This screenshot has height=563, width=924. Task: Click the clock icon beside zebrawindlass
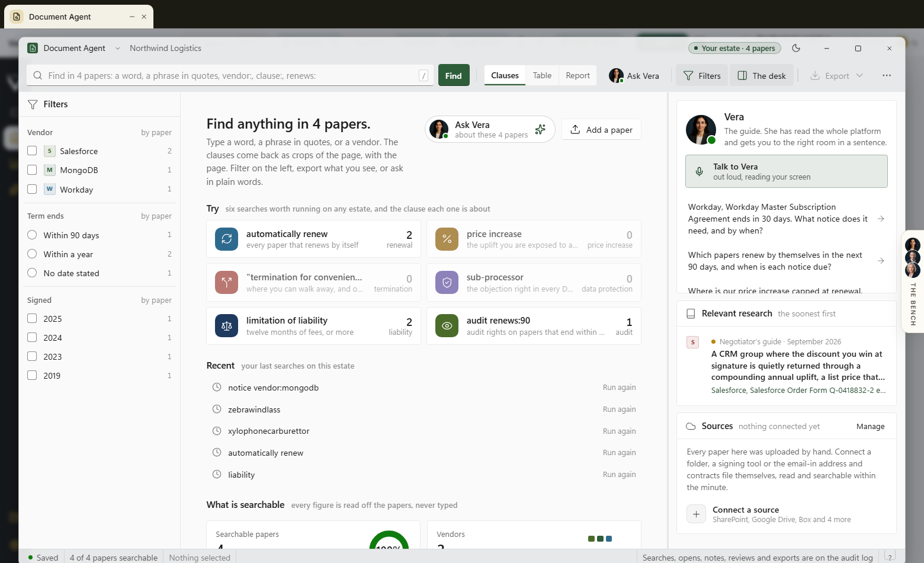(x=217, y=409)
